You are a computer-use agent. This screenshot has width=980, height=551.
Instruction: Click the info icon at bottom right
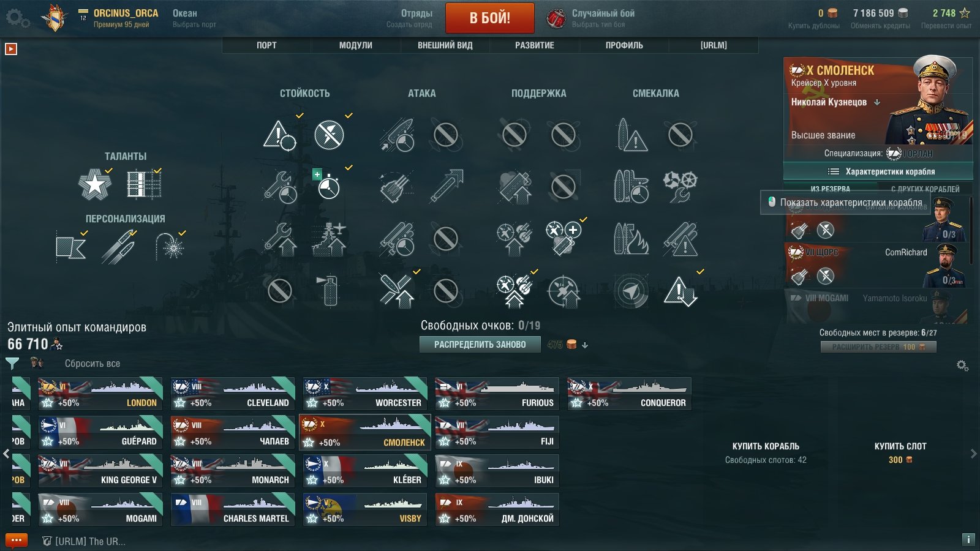coord(968,539)
